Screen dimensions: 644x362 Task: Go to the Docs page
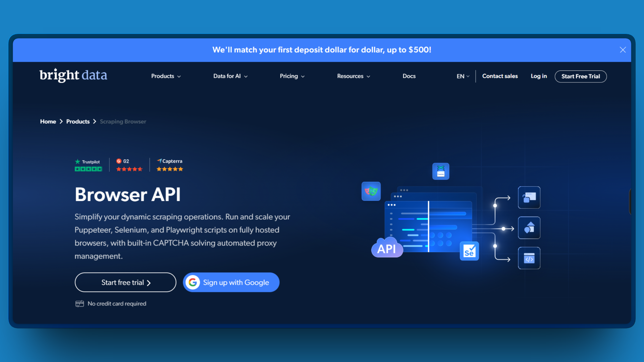[x=409, y=76]
